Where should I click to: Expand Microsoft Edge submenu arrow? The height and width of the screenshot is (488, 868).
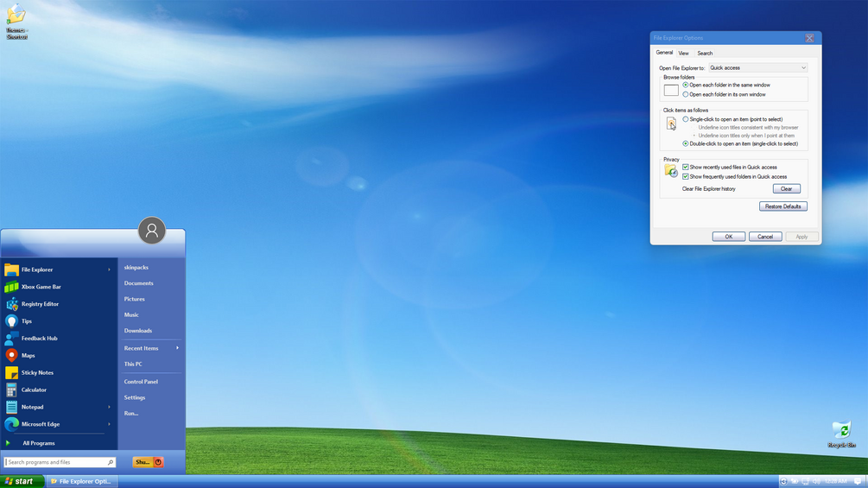pyautogui.click(x=109, y=424)
